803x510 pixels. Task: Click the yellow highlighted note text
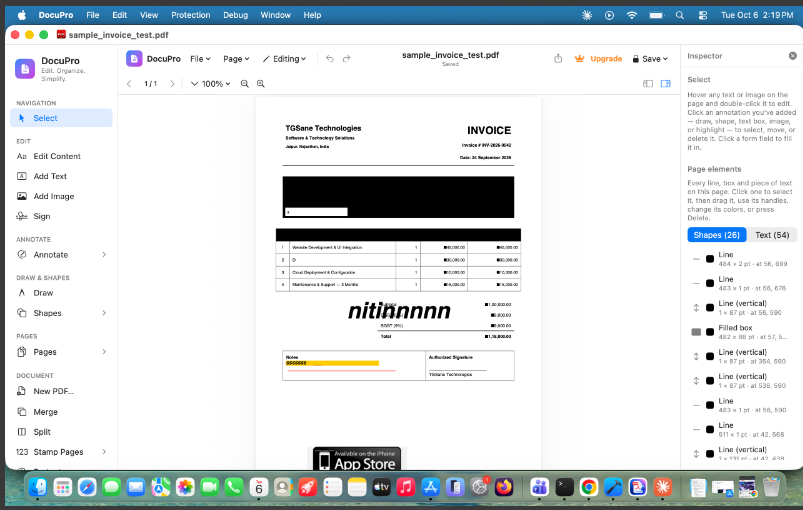[x=332, y=363]
